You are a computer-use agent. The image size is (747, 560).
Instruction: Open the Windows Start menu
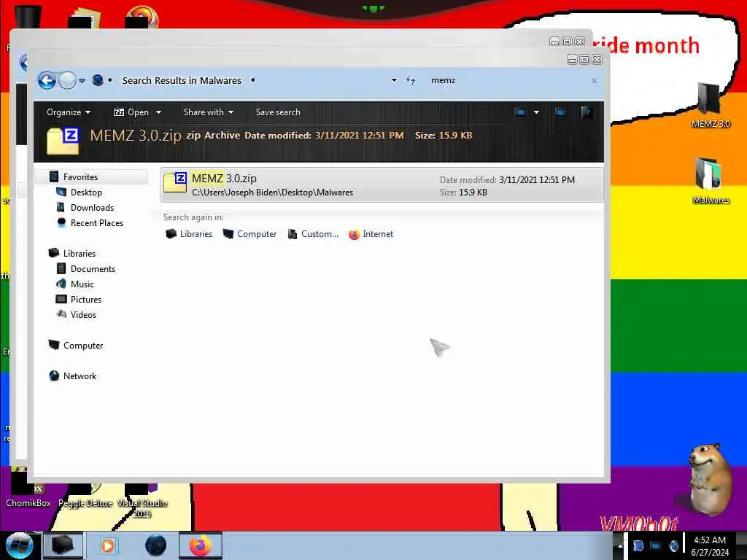pyautogui.click(x=19, y=545)
